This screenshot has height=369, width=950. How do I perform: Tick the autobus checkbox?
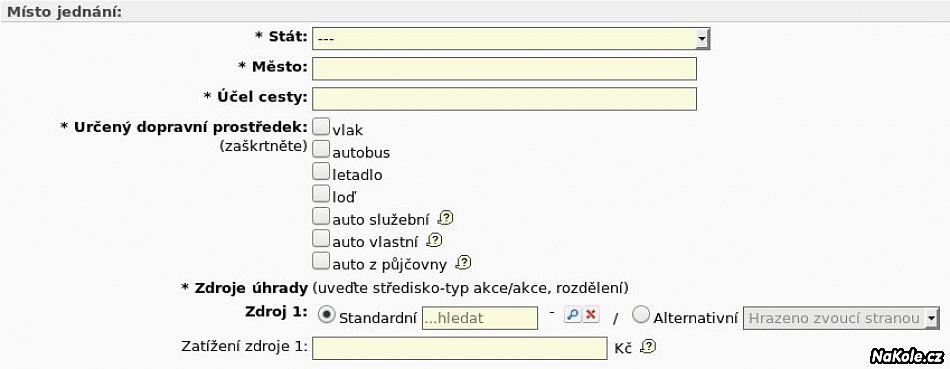321,149
